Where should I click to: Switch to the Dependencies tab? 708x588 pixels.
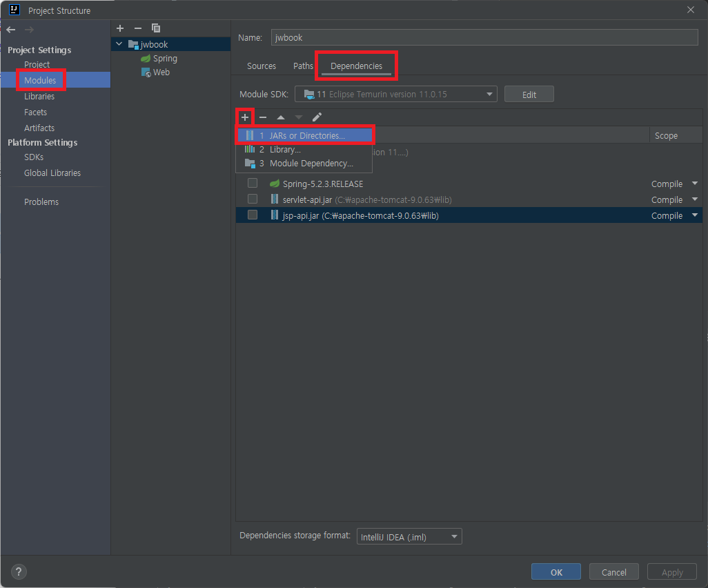(x=356, y=66)
